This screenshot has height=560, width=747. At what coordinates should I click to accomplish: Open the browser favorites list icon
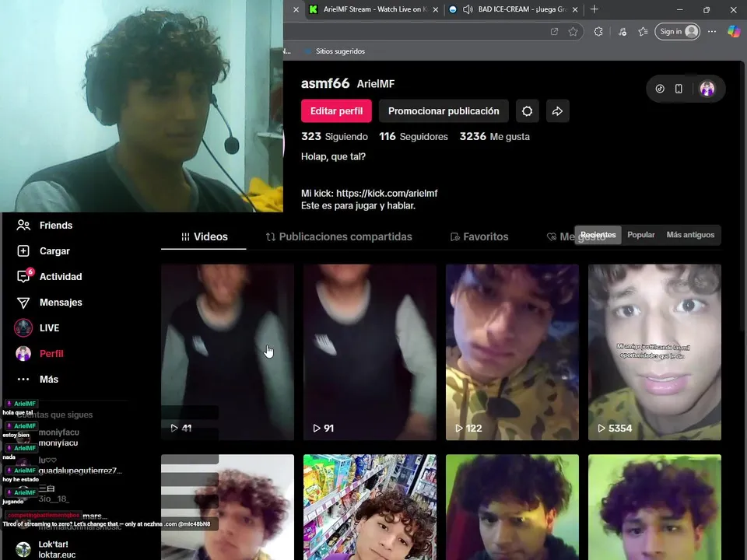click(x=644, y=32)
